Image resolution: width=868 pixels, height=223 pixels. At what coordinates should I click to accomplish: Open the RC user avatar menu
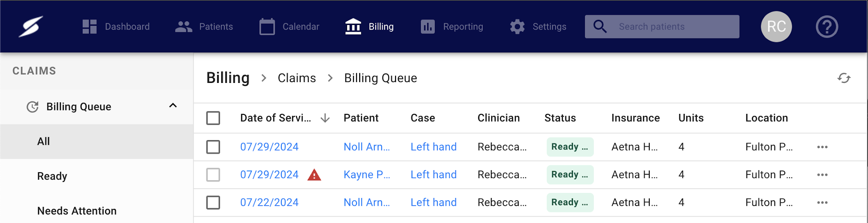tap(776, 27)
